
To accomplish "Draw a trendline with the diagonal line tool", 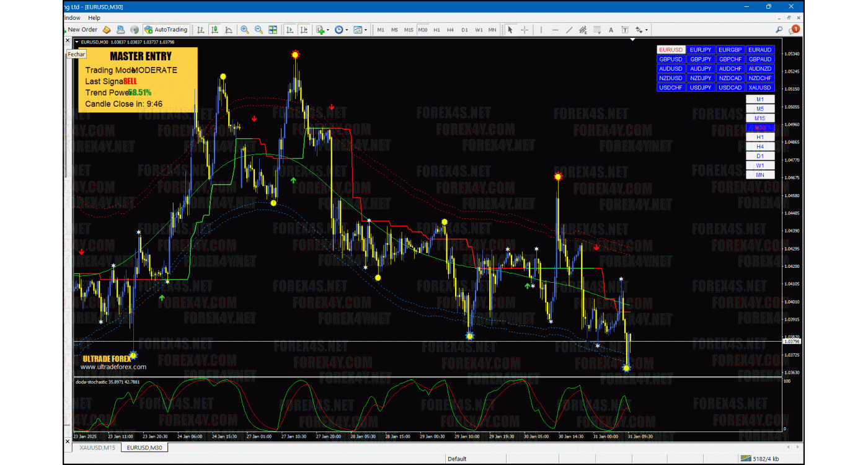I will point(569,30).
